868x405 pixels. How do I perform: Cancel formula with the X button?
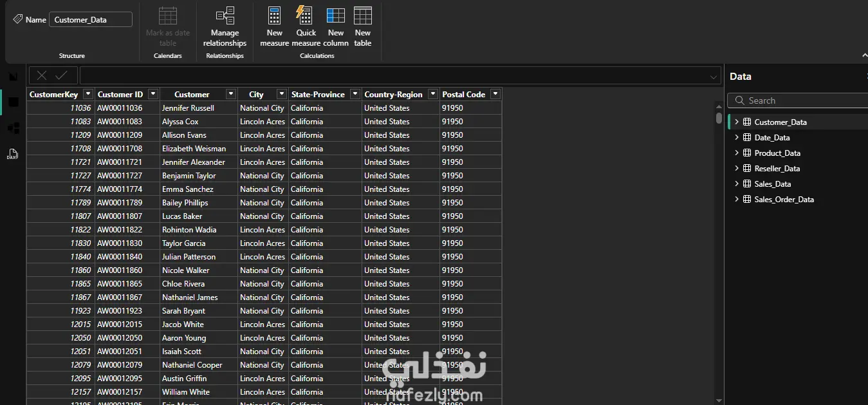point(42,75)
